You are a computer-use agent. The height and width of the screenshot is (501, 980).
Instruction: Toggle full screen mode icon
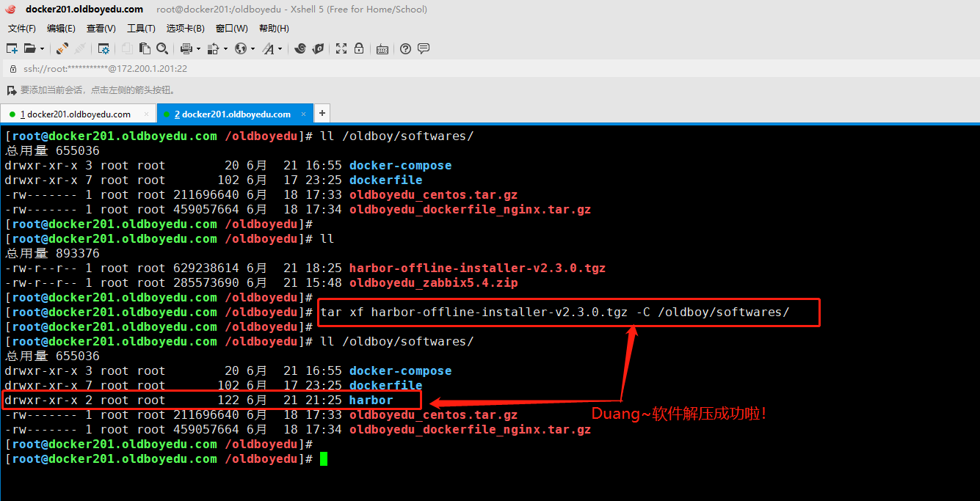(341, 48)
